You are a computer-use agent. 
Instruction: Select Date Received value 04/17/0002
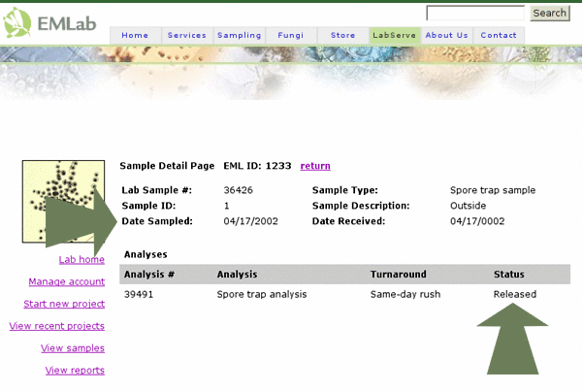[x=477, y=221]
